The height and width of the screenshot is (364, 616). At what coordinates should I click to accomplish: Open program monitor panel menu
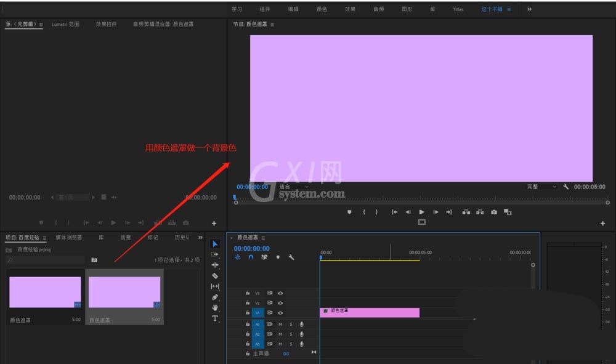[272, 25]
